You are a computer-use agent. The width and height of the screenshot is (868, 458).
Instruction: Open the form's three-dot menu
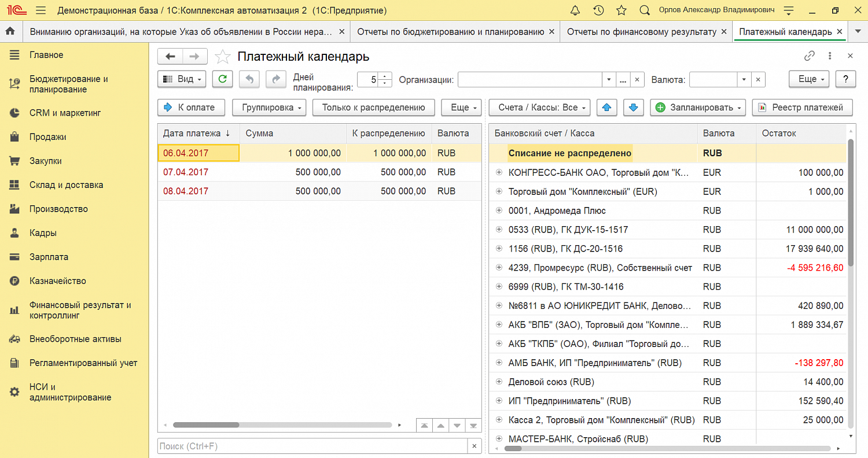pyautogui.click(x=830, y=56)
